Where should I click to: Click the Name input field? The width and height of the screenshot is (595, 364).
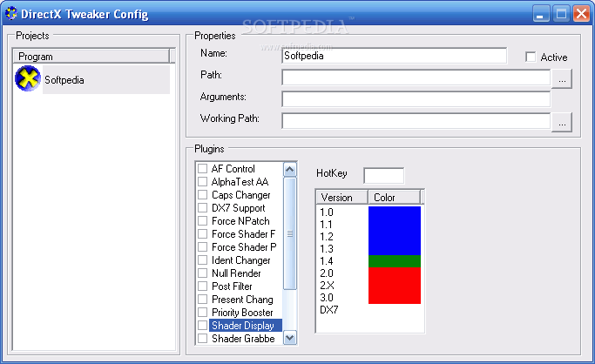click(x=395, y=56)
